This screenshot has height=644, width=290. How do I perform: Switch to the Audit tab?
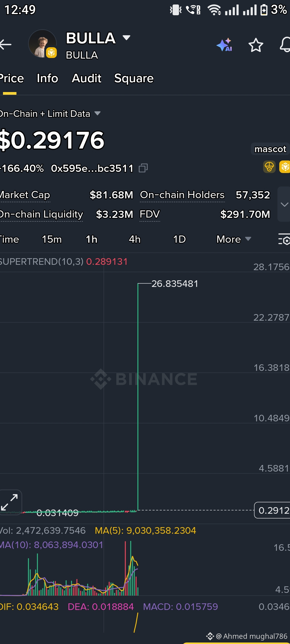(86, 78)
